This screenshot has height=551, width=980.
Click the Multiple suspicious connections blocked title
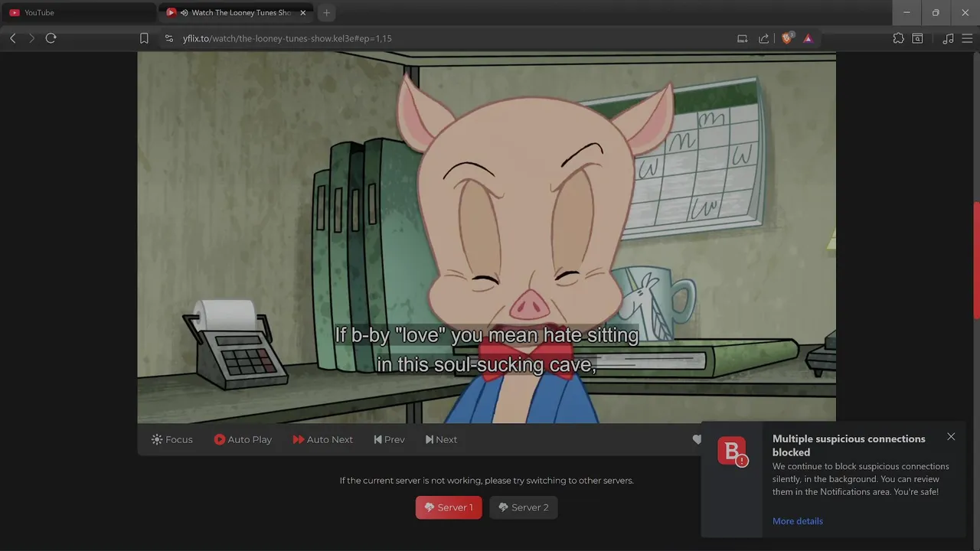pos(848,445)
